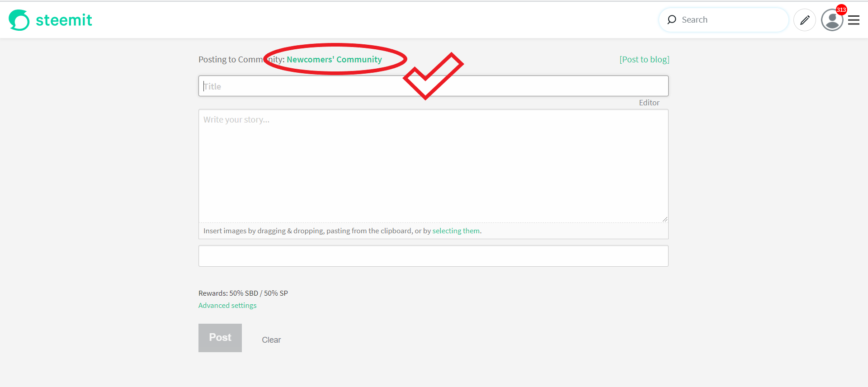Open the user avatar profile icon

[x=832, y=20]
